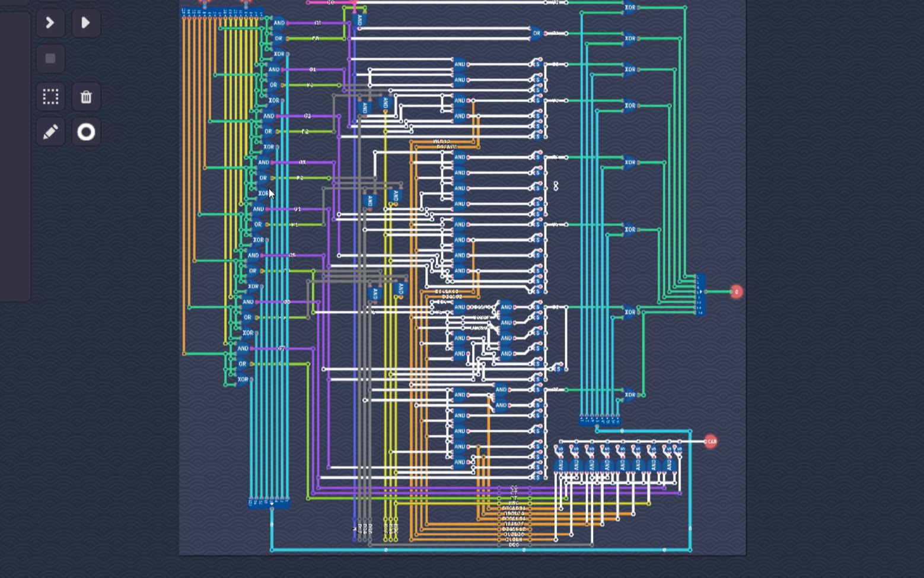Viewport: 924px width, 578px height.
Task: Select the AND gate driving the G3 wire
Action: pos(263,163)
